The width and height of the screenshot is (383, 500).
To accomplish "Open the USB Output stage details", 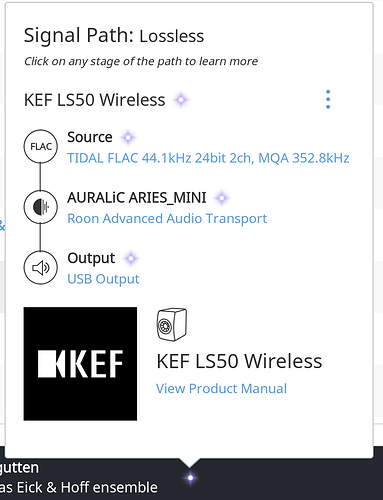I will (103, 279).
